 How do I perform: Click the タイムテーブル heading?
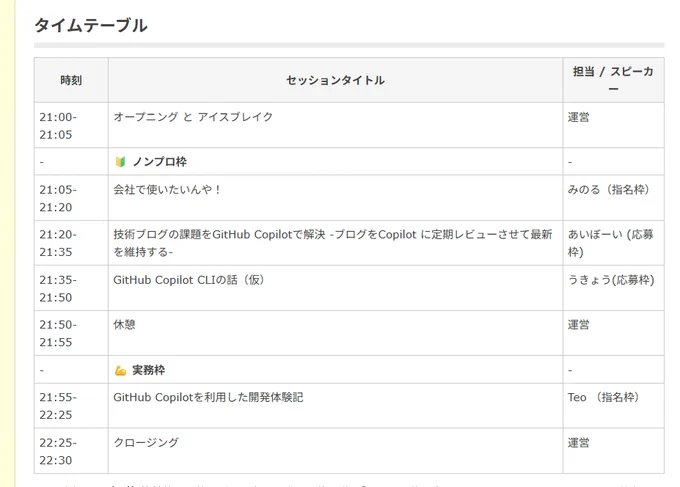(91, 25)
